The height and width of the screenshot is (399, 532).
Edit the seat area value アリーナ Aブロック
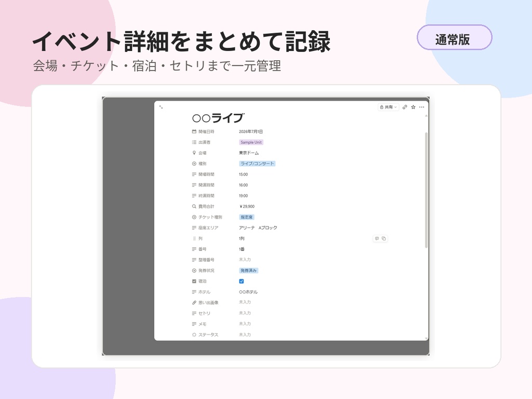258,228
